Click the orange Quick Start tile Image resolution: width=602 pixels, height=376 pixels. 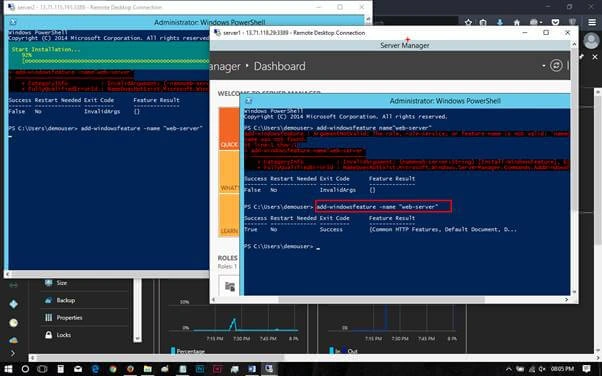[229, 129]
